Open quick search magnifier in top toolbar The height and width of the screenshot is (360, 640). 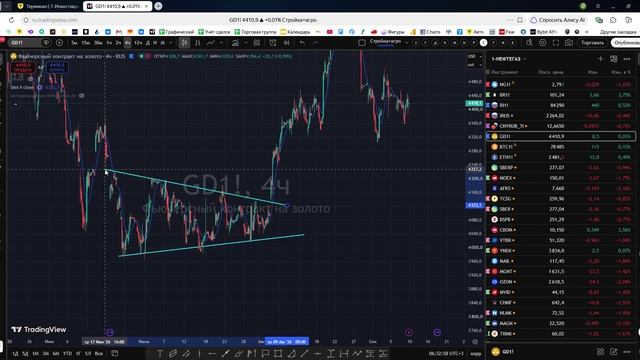[529, 43]
